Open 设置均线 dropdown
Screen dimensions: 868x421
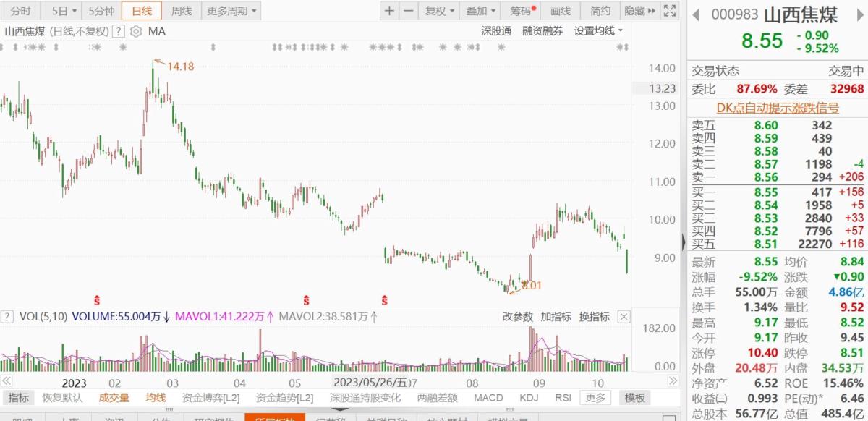(599, 30)
